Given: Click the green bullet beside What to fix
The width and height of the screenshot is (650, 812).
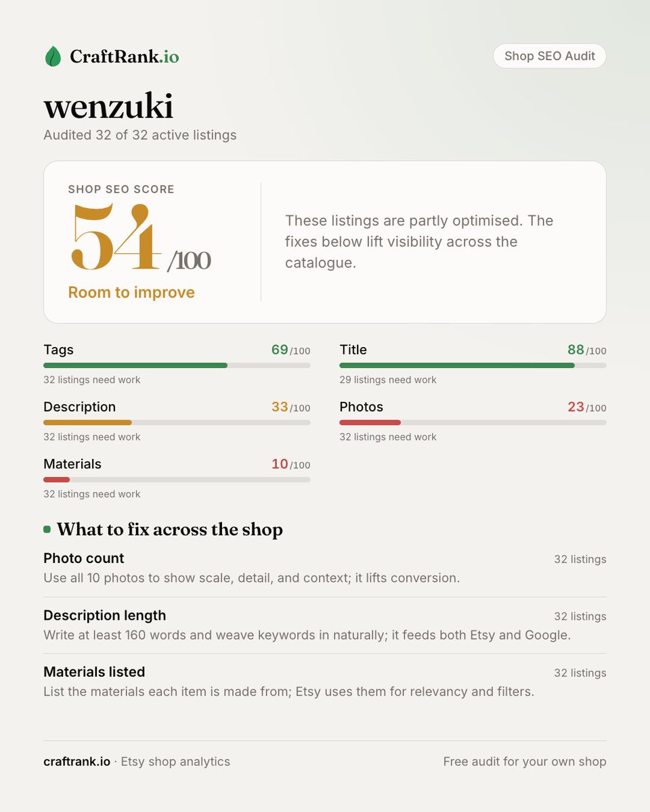Looking at the screenshot, I should coord(47,529).
